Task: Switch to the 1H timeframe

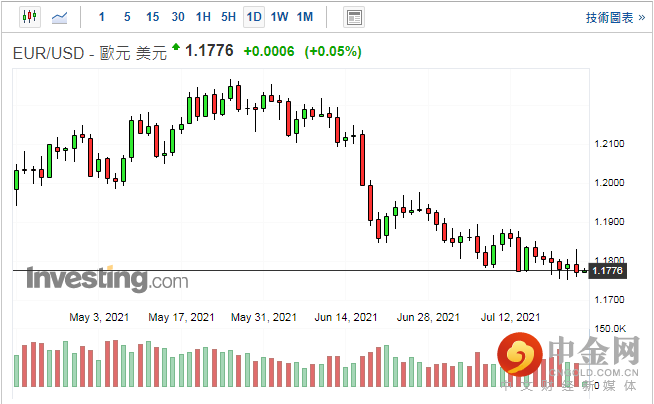Action: [203, 17]
